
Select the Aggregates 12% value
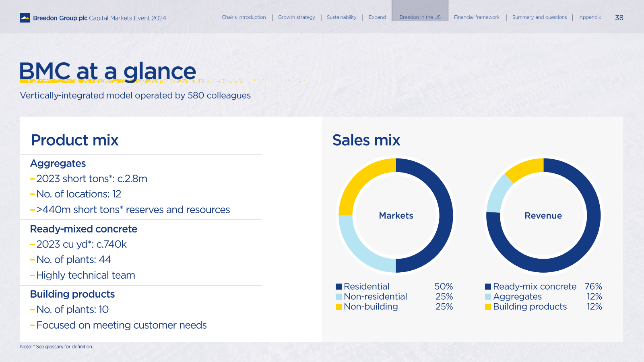[594, 296]
